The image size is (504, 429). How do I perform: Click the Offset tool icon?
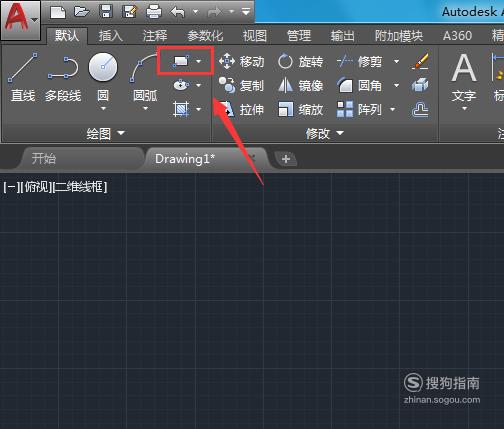(x=420, y=109)
